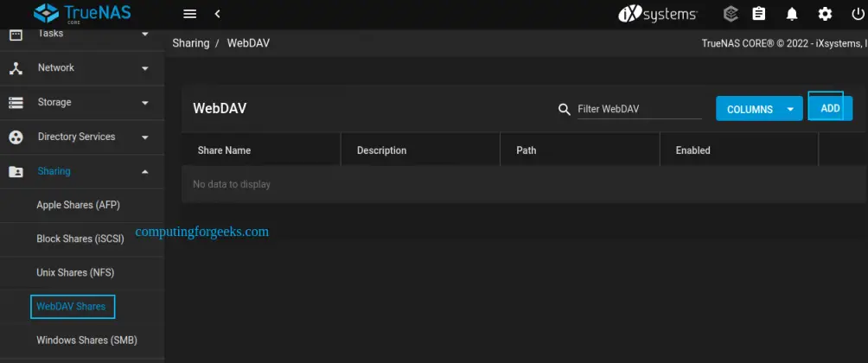Screen dimensions: 868x363
Task: Open settings gear icon in top bar
Action: pyautogui.click(x=825, y=14)
